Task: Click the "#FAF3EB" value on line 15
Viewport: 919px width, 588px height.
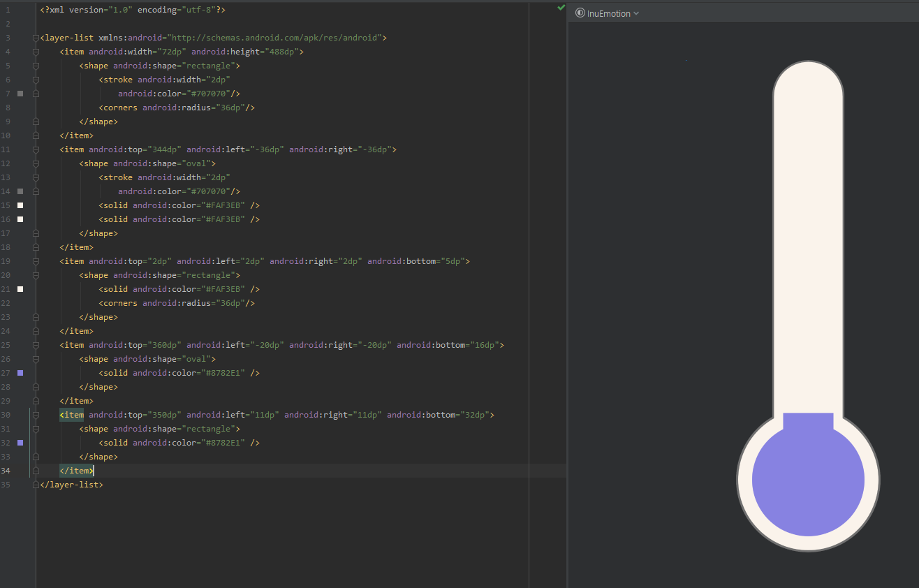Action: (223, 205)
